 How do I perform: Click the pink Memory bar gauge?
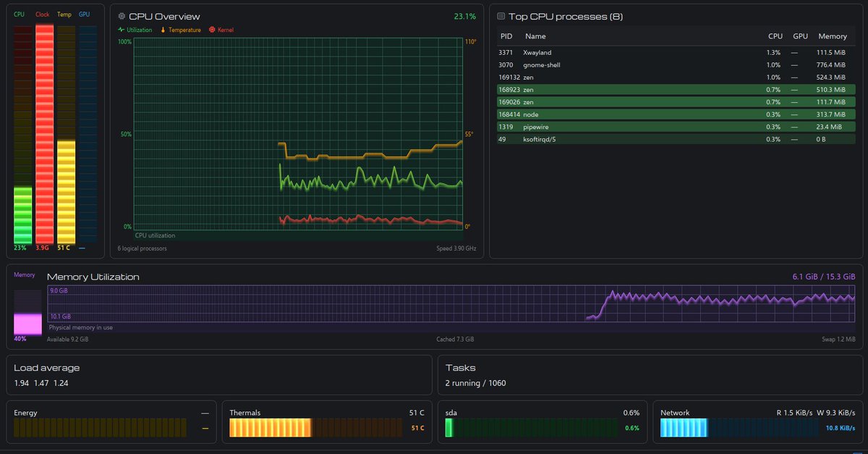(28, 312)
